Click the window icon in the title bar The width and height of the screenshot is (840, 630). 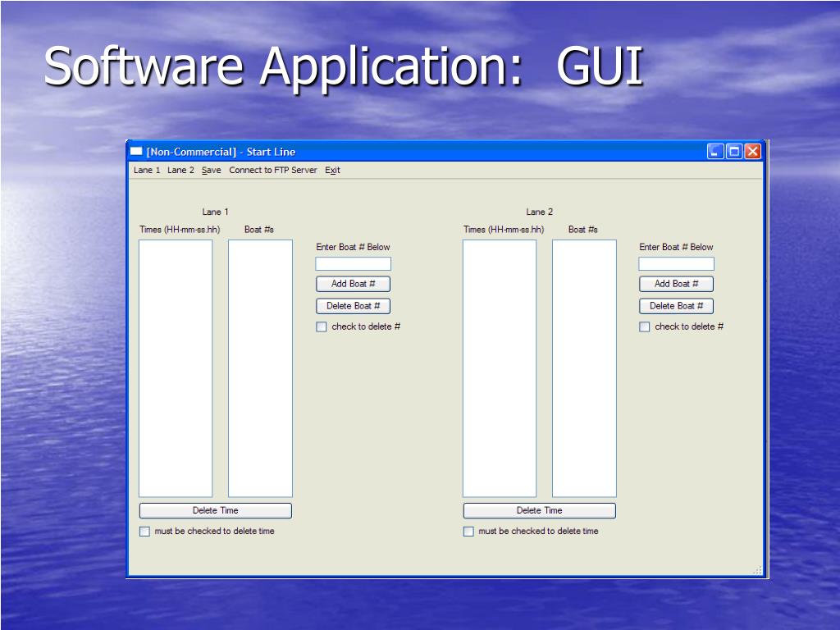(x=136, y=152)
